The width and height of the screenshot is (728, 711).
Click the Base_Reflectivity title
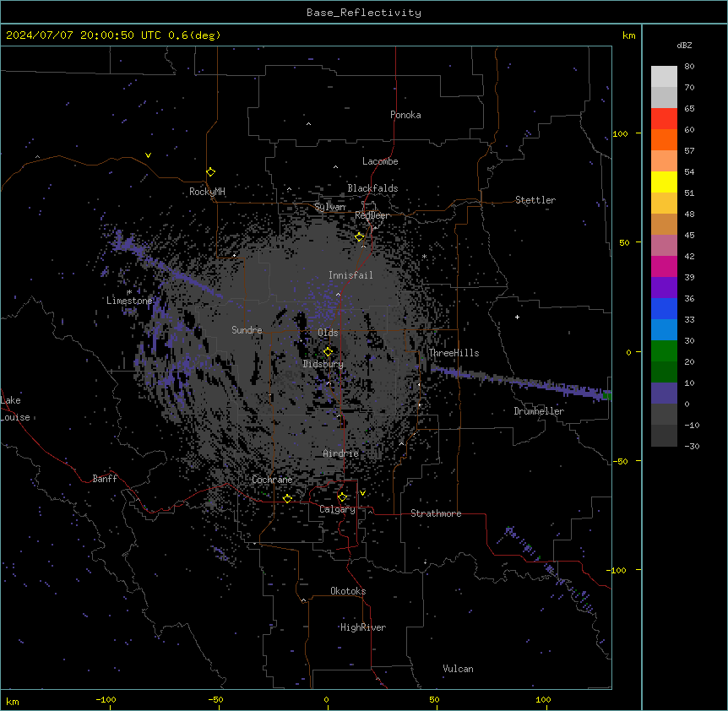(364, 13)
